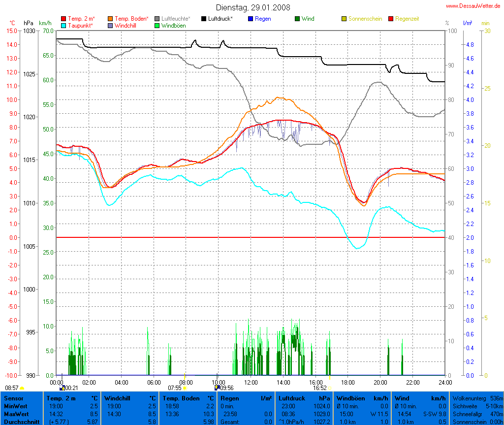
Task: Click the sun icon beside 08:57
Action: point(22,389)
